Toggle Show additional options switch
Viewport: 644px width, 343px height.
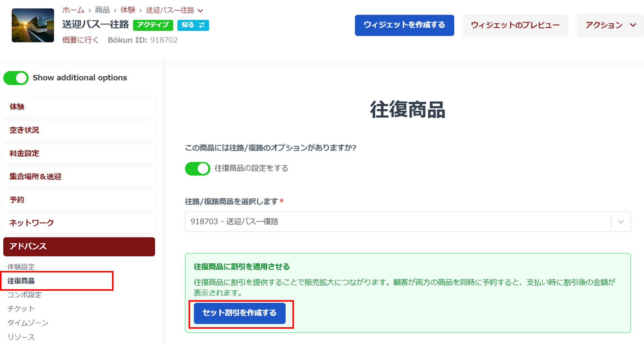(16, 78)
